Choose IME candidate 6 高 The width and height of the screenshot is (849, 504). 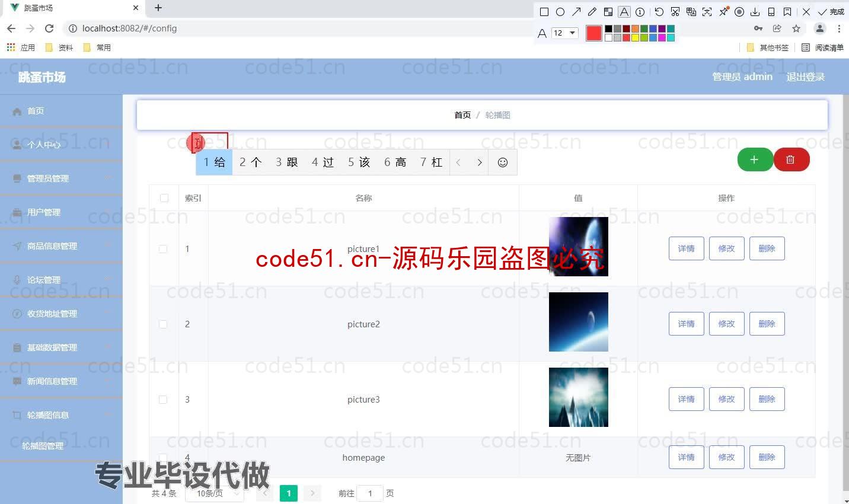395,162
